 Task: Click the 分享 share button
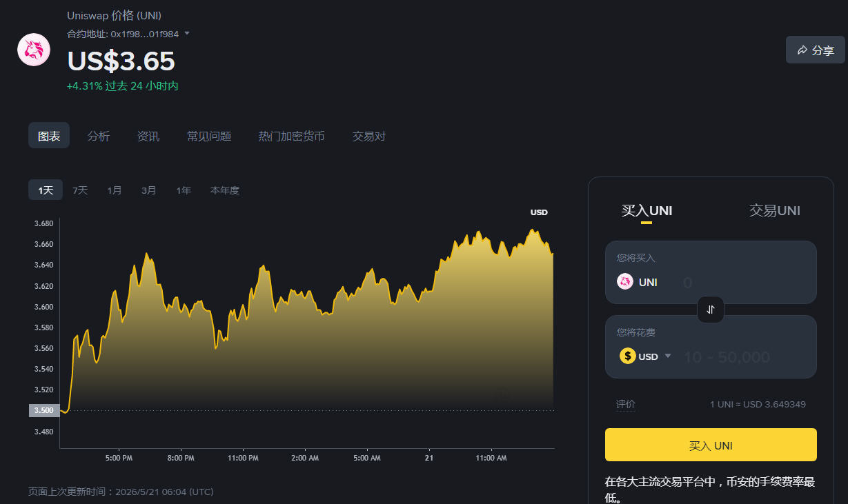pyautogui.click(x=816, y=50)
